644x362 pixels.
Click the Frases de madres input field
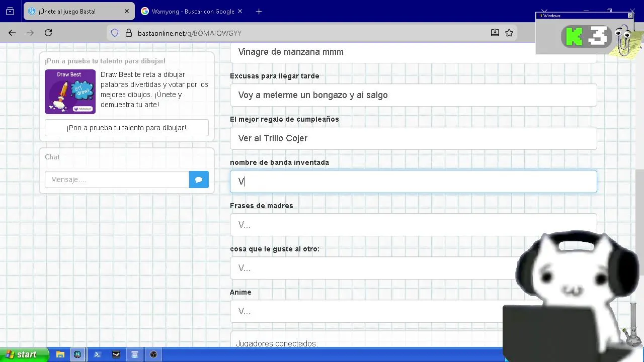tap(413, 225)
